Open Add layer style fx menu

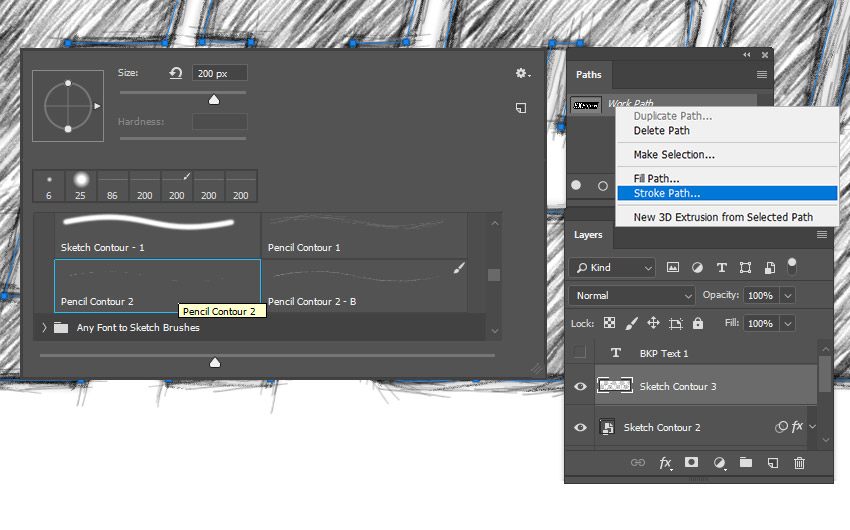click(x=666, y=463)
